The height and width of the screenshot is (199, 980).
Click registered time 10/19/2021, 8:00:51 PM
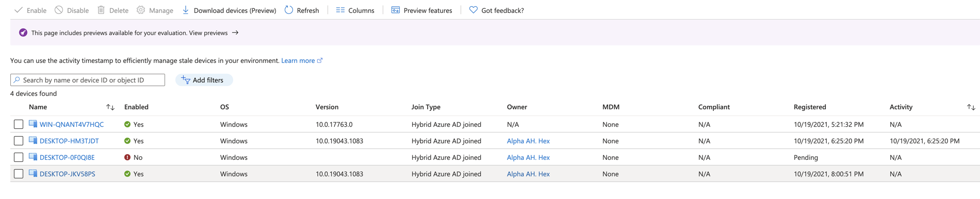(x=829, y=174)
